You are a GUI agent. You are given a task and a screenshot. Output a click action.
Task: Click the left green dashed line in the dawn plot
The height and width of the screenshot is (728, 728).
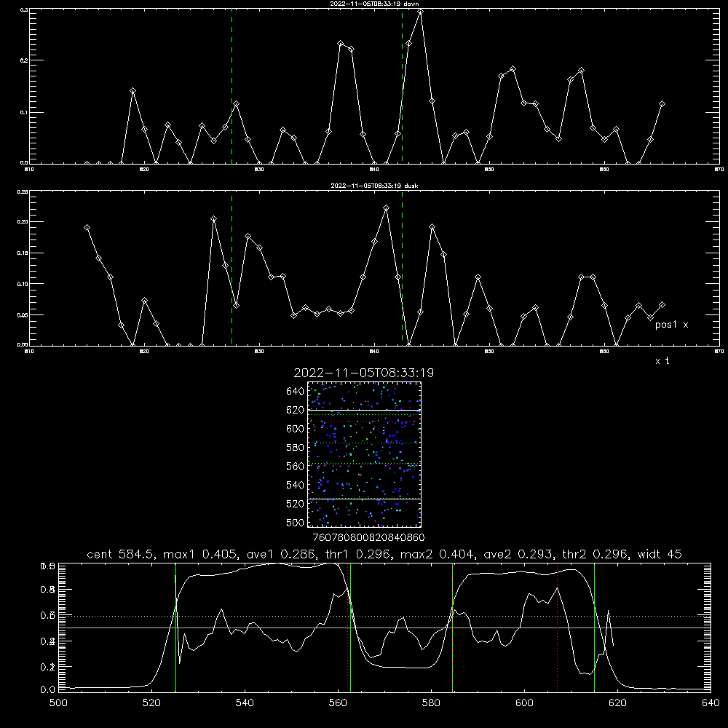pos(232,87)
